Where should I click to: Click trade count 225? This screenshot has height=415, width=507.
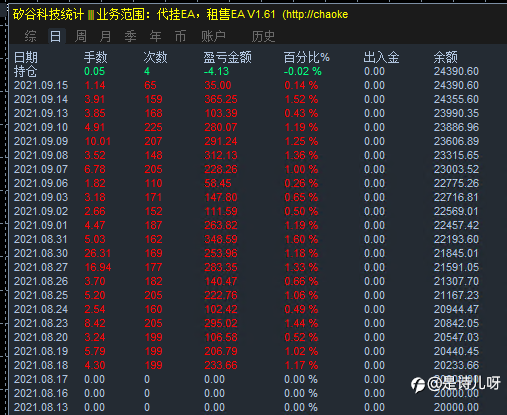[153, 127]
